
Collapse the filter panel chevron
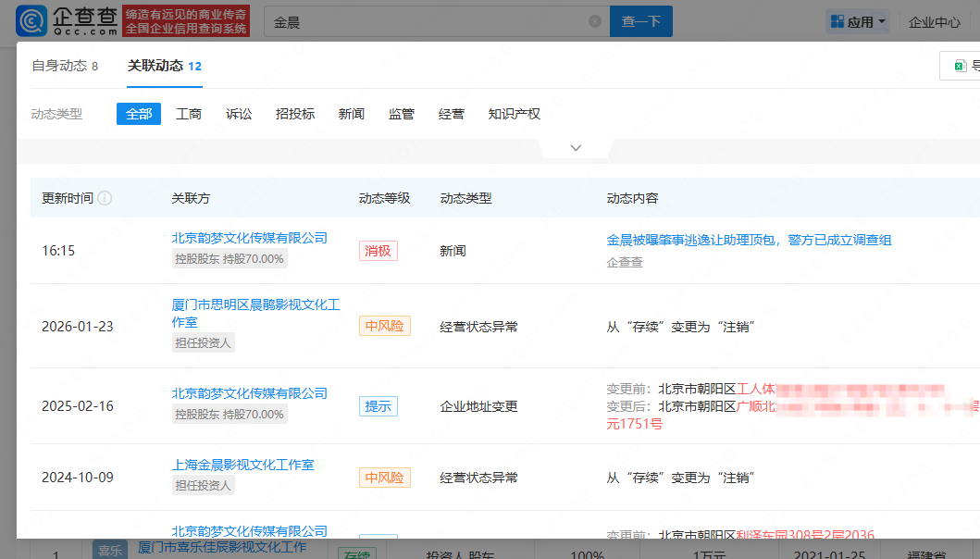coord(576,148)
